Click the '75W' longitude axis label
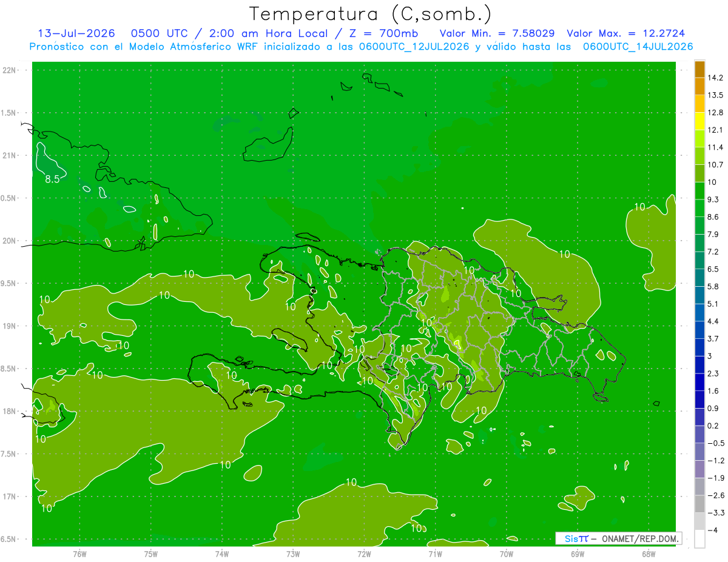Viewport: 728px width, 562px height. coord(151,554)
